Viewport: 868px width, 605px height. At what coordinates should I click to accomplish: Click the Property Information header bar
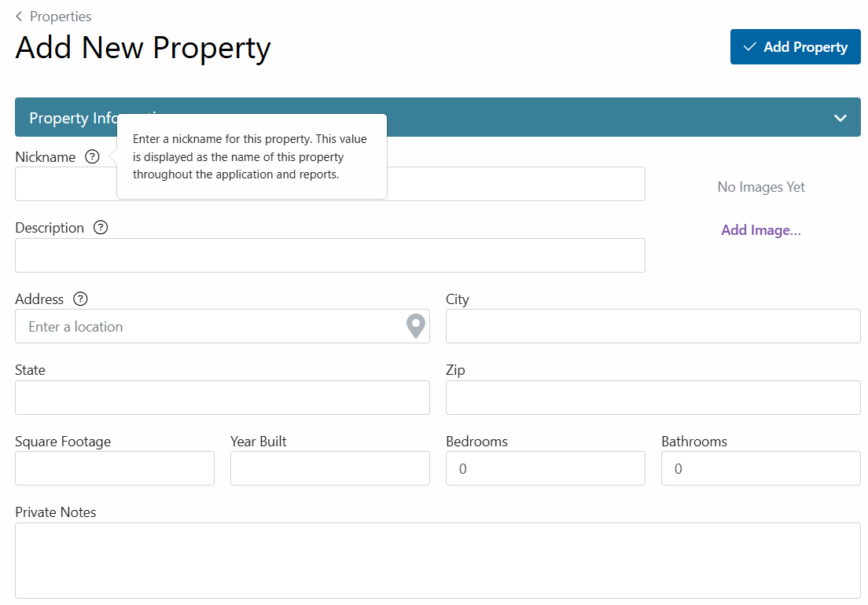[438, 117]
